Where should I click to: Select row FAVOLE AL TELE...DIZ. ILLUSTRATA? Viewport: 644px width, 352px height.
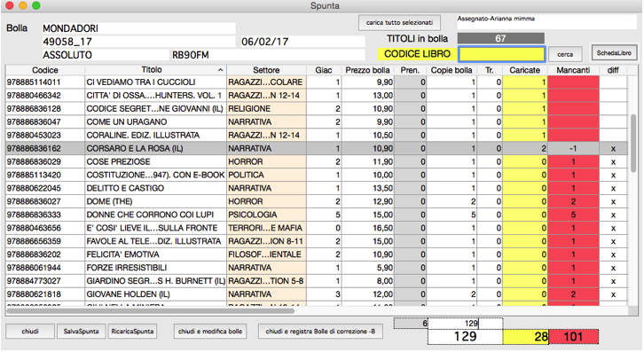pyautogui.click(x=317, y=241)
